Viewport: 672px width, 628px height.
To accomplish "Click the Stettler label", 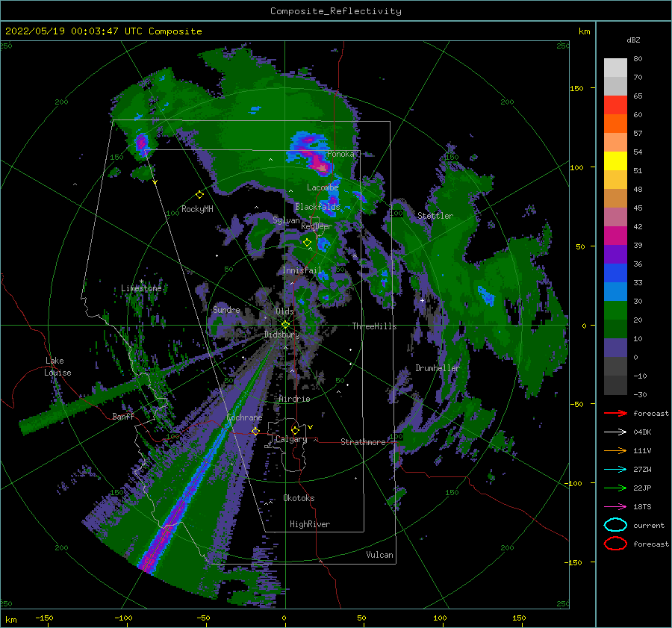I will 435,216.
